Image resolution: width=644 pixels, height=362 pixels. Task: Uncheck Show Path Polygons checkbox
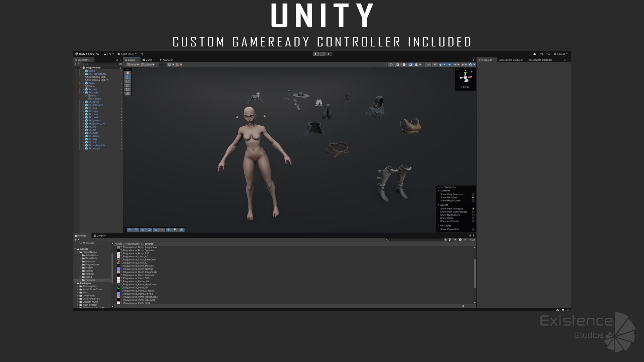473,209
